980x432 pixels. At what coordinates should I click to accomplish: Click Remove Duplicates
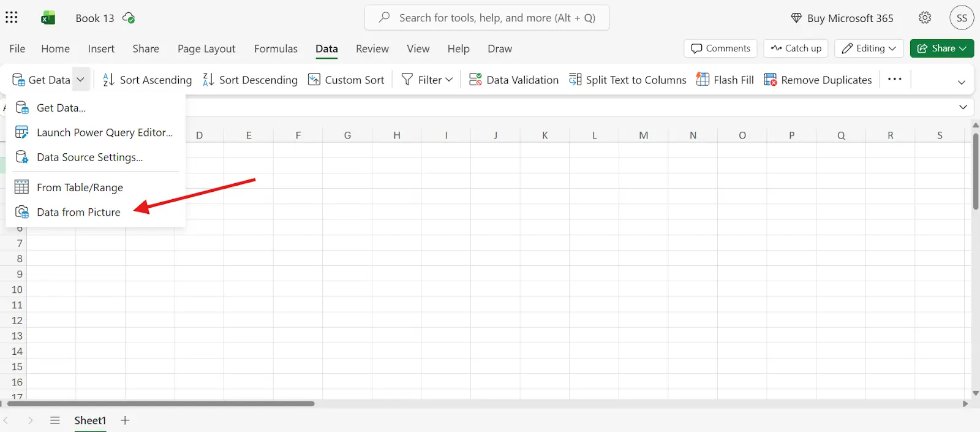point(818,80)
